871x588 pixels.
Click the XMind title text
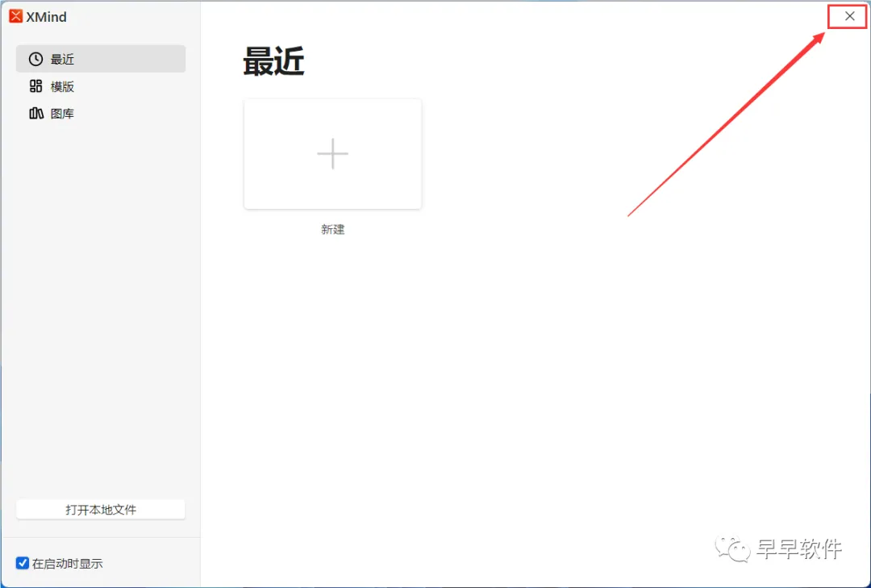click(x=47, y=17)
